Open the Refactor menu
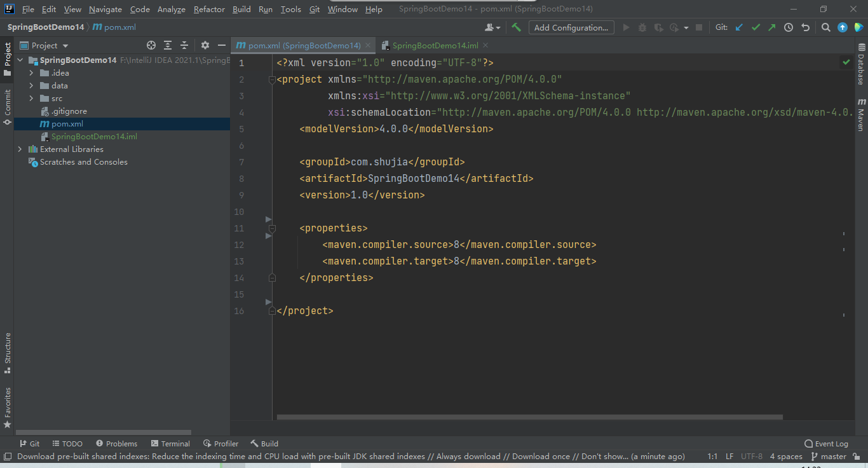 (x=209, y=10)
